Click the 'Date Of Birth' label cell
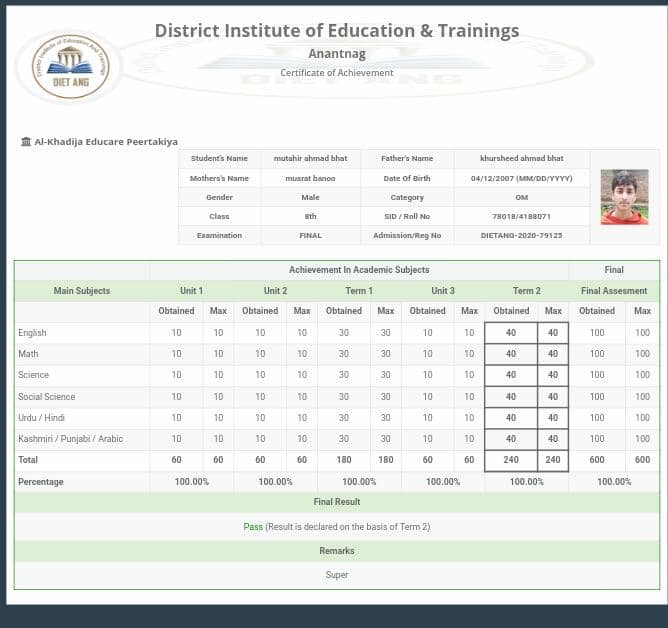668x628 pixels. pyautogui.click(x=407, y=178)
